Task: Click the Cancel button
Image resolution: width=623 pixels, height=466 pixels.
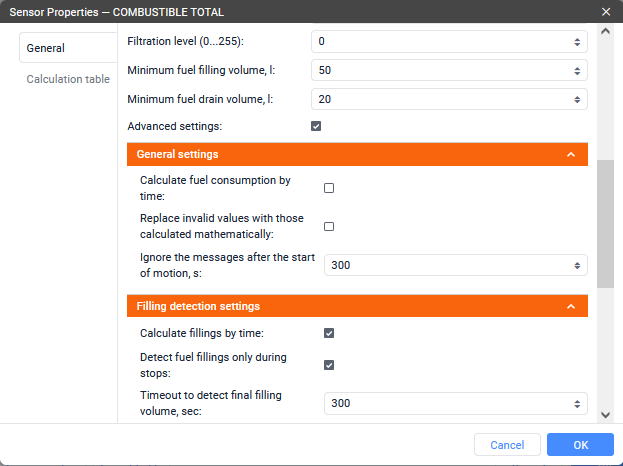Action: tap(507, 445)
